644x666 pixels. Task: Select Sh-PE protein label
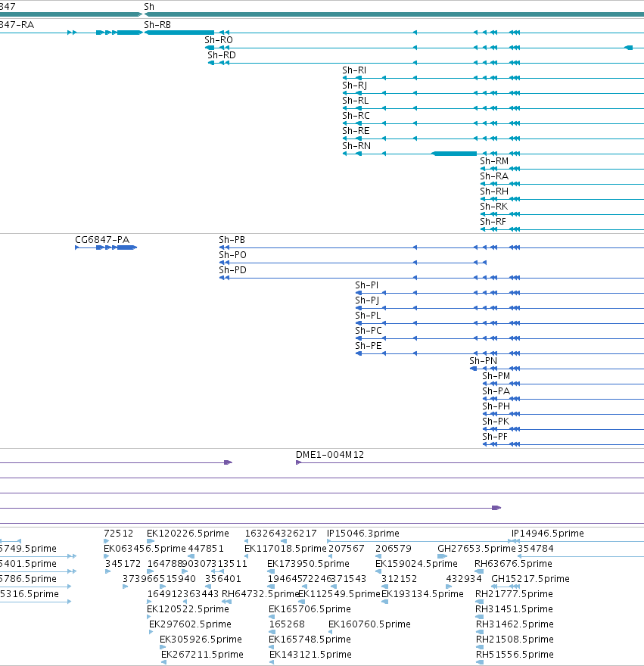coord(369,346)
